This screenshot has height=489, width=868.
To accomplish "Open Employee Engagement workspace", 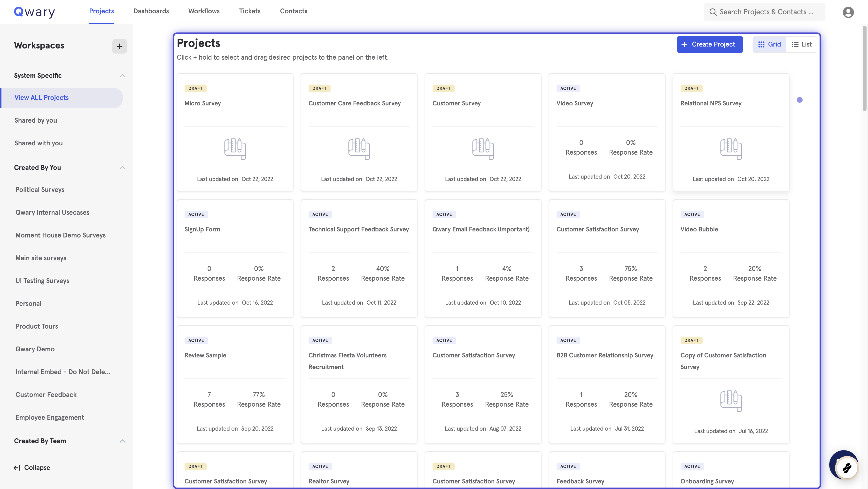I will pyautogui.click(x=50, y=417).
